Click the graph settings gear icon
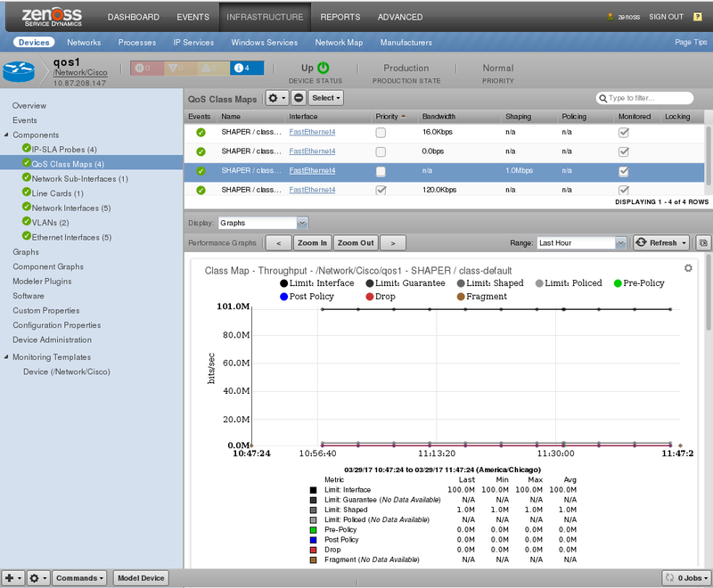This screenshot has width=713, height=588. [688, 268]
